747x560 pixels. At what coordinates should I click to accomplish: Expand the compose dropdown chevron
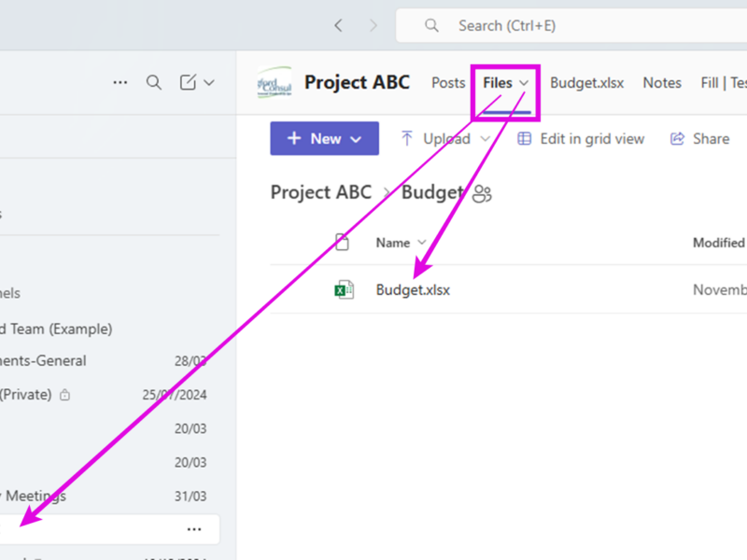[209, 83]
